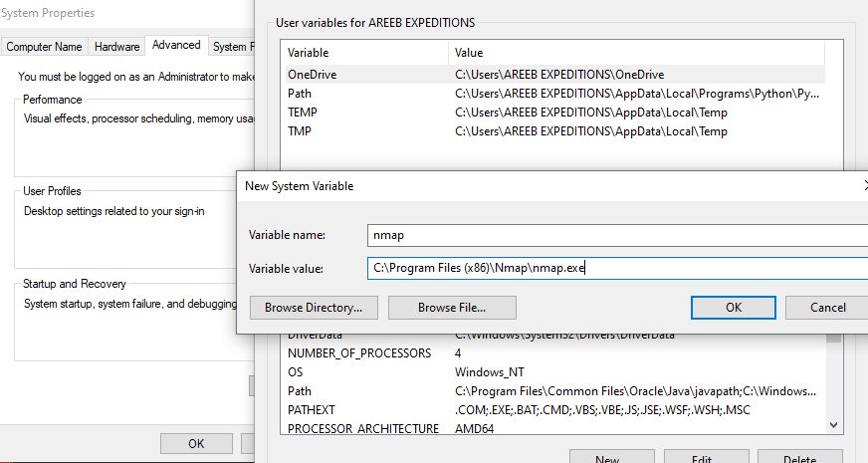Click the Browse Directory button
Viewport: 868px width, 463px height.
[x=314, y=308]
